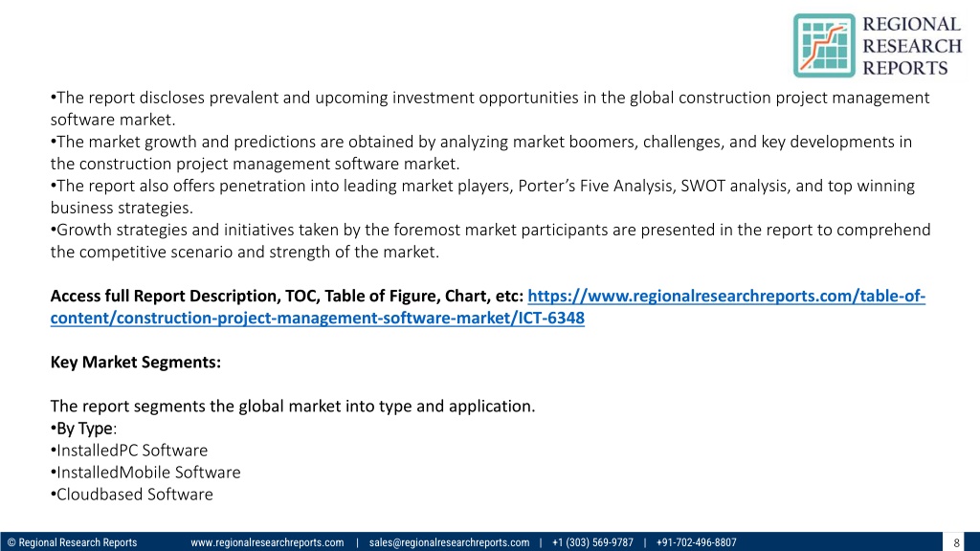Image resolution: width=980 pixels, height=551 pixels.
Task: Click the 'Access full Report Description' bold text
Action: click(x=287, y=296)
